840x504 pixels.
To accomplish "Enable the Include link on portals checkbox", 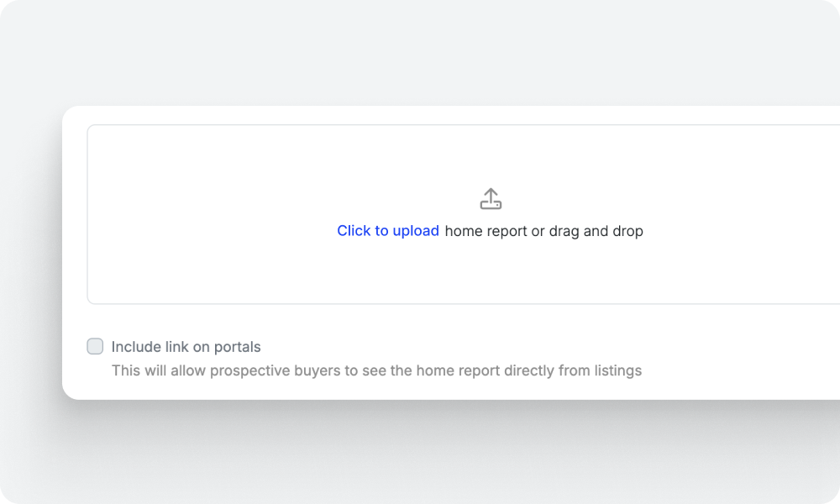I will tap(95, 346).
